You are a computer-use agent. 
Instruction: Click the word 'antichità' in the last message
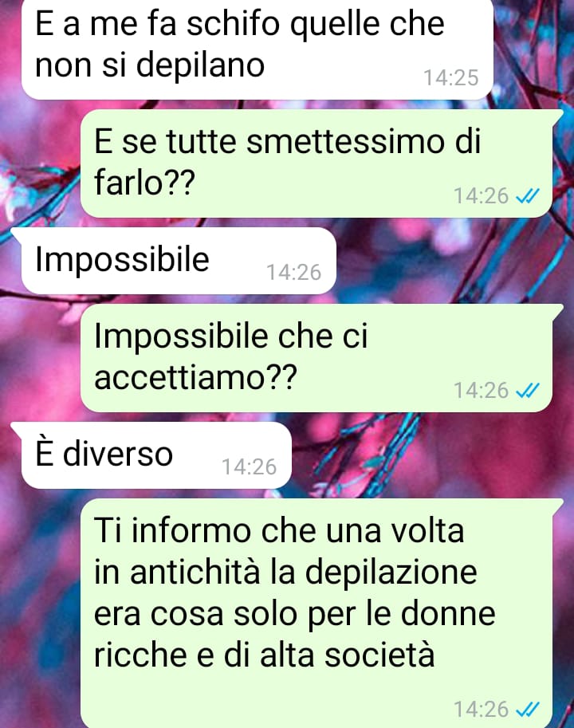195,573
